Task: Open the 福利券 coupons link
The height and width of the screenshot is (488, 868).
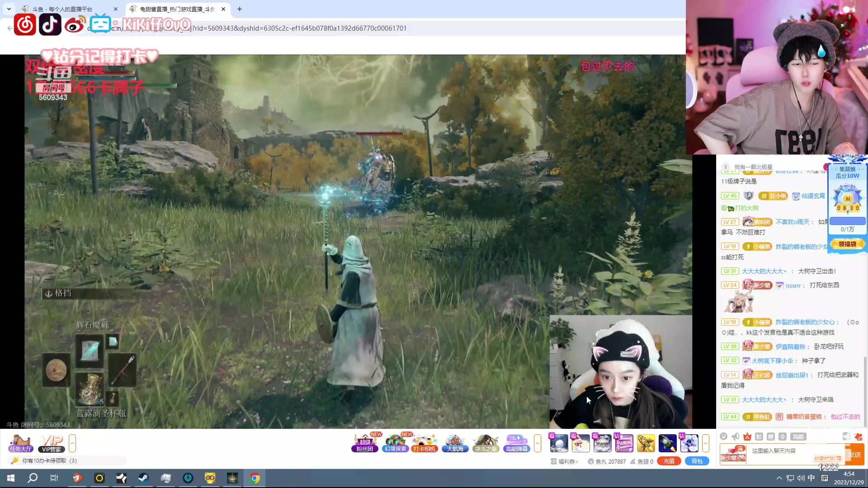Action: 564,461
